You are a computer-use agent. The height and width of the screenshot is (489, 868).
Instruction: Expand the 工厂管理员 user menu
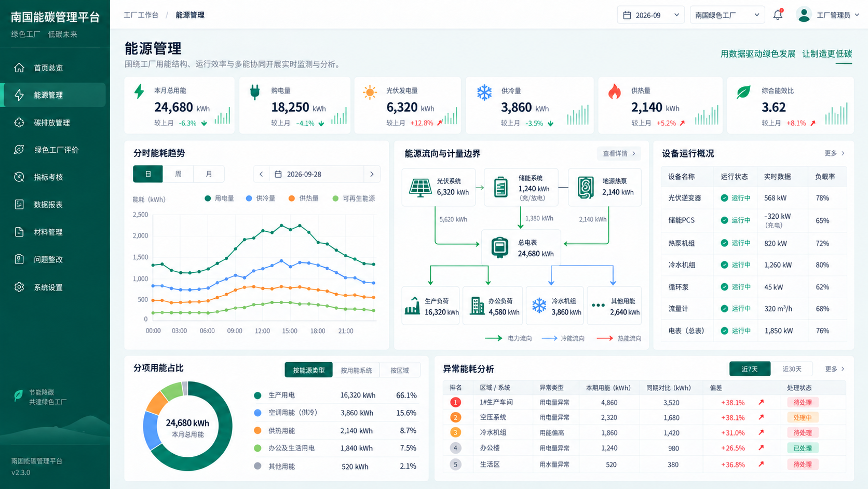(x=838, y=15)
